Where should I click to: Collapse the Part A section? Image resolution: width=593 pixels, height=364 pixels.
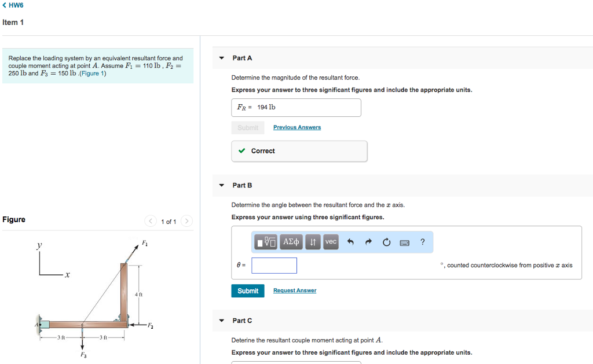[x=221, y=58]
